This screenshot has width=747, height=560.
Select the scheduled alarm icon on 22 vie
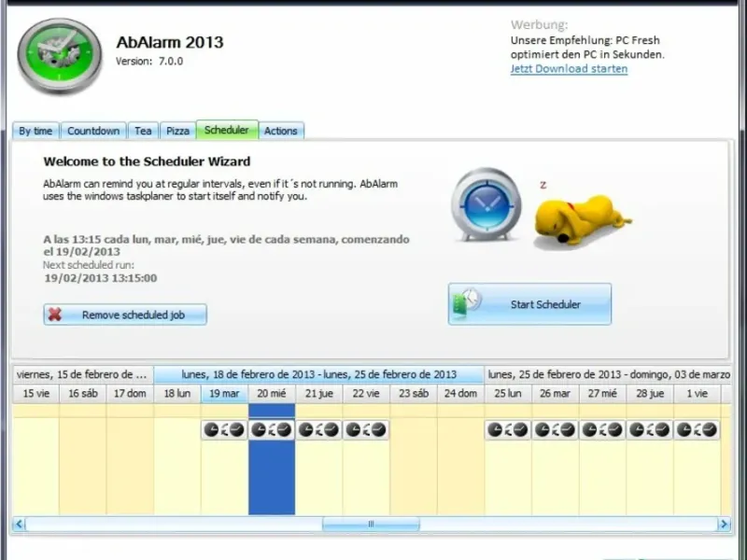pyautogui.click(x=366, y=430)
